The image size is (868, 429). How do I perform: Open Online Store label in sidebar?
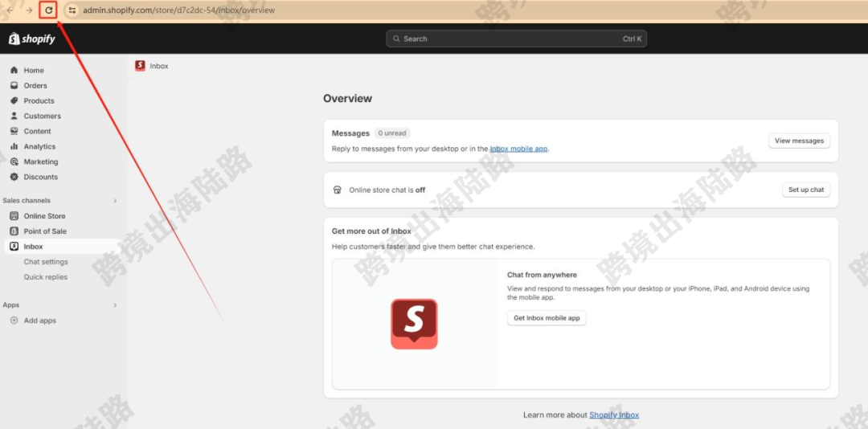pyautogui.click(x=44, y=216)
